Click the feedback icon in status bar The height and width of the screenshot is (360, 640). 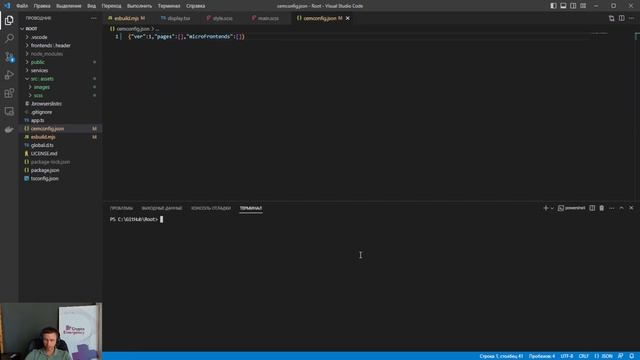(620, 356)
